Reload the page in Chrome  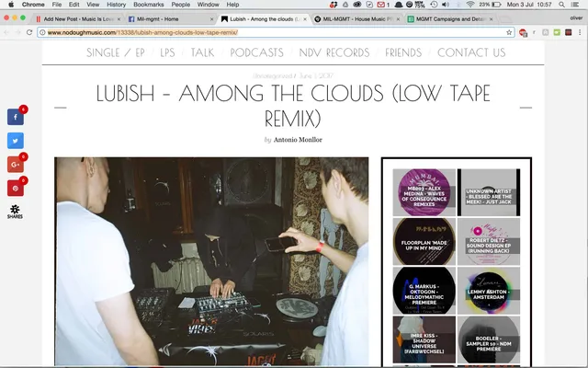(29, 33)
